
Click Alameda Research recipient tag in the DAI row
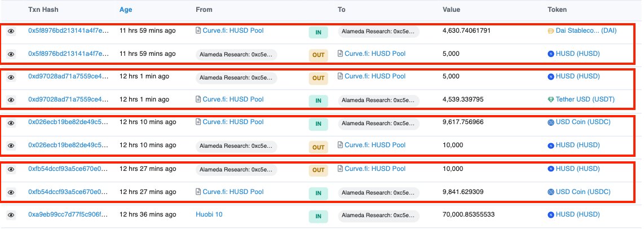pos(378,32)
